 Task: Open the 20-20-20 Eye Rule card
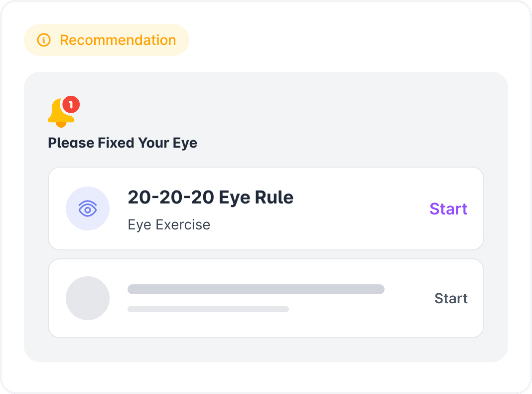click(x=266, y=208)
